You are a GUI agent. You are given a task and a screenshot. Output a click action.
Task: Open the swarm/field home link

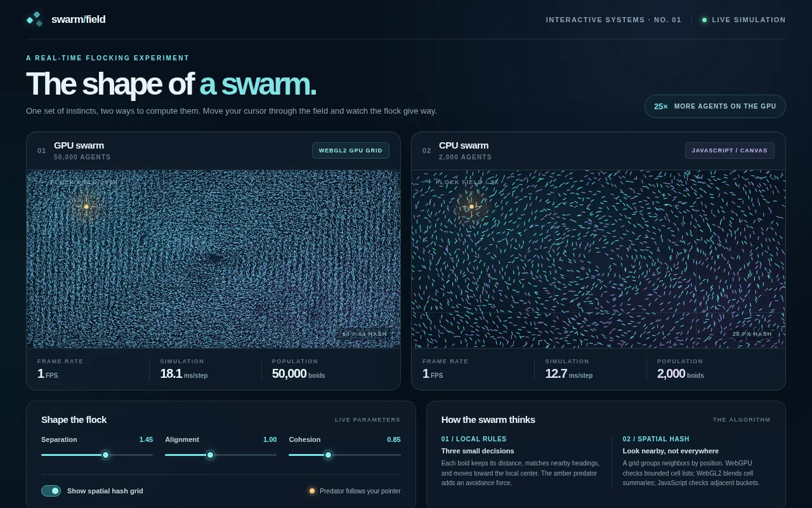click(66, 19)
